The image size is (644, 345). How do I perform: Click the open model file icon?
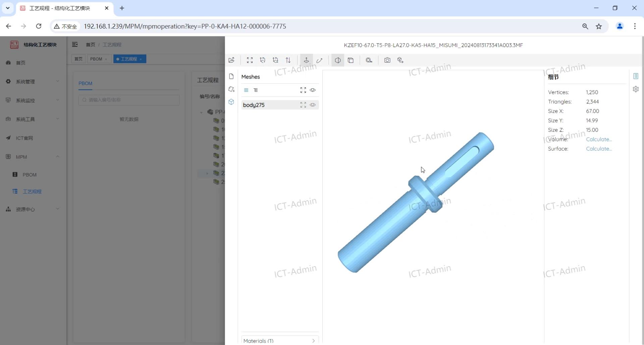point(231,60)
